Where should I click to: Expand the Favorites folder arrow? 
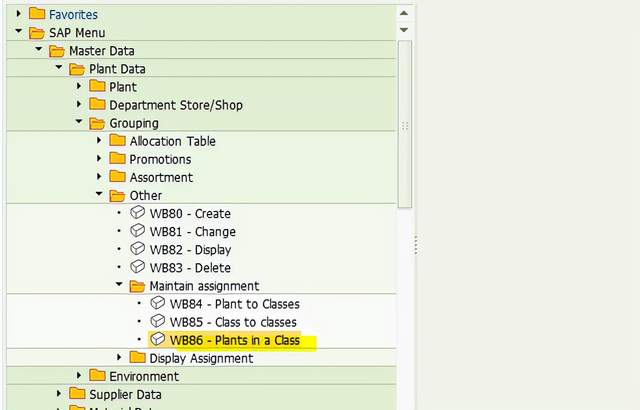18,14
